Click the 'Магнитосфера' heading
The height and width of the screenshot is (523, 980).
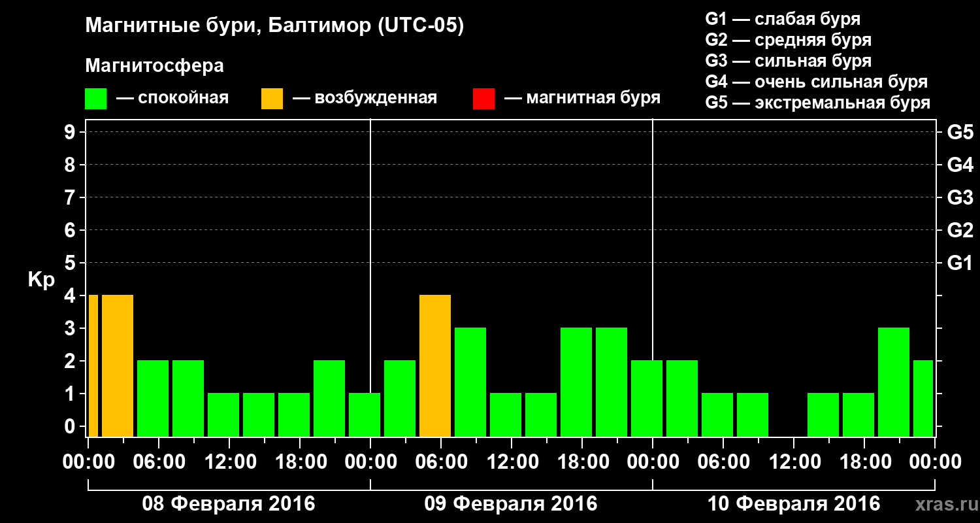154,66
